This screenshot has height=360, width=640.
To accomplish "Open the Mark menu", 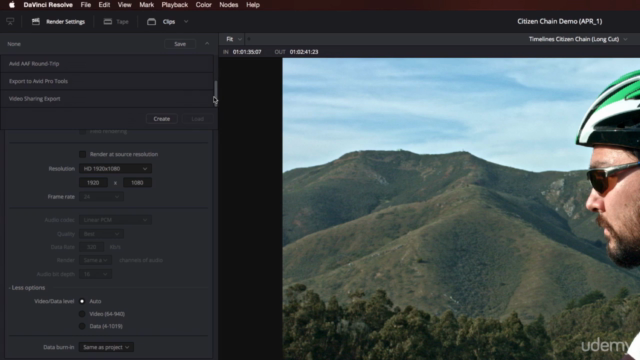I will pyautogui.click(x=147, y=5).
